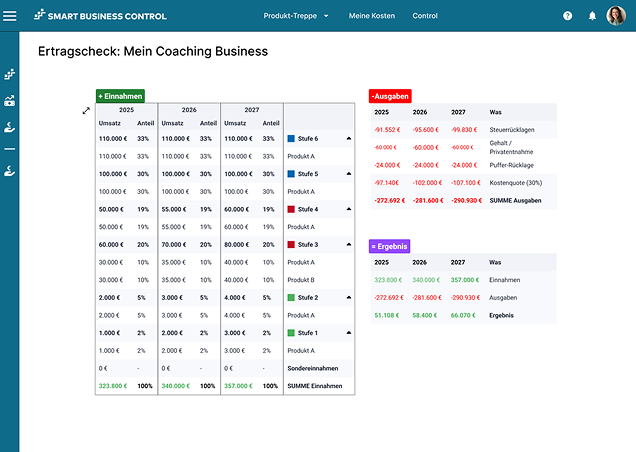
Task: Select the Produkt B row label
Action: 301,280
